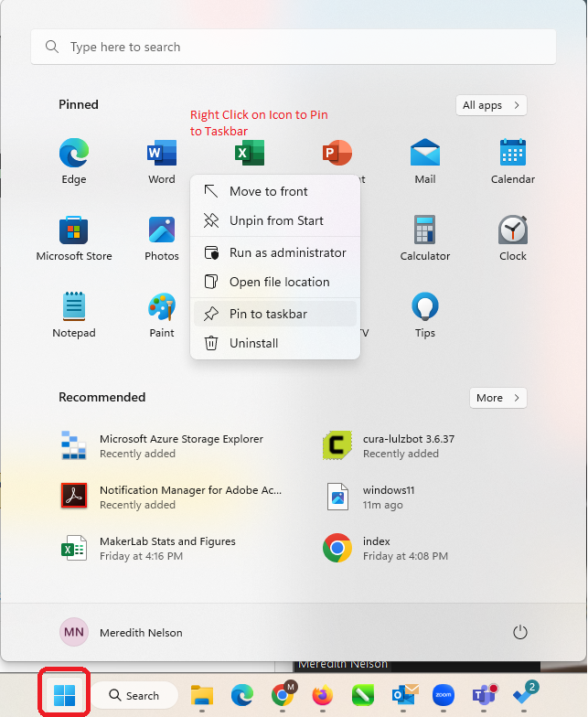Screen dimensions: 588x717
Task: Choose Unpin from Start
Action: click(274, 220)
